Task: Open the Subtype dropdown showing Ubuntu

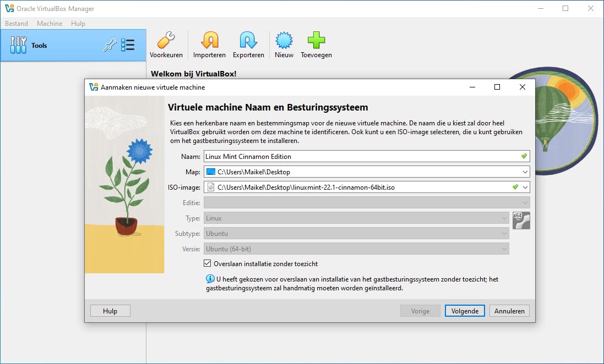Action: tap(356, 234)
